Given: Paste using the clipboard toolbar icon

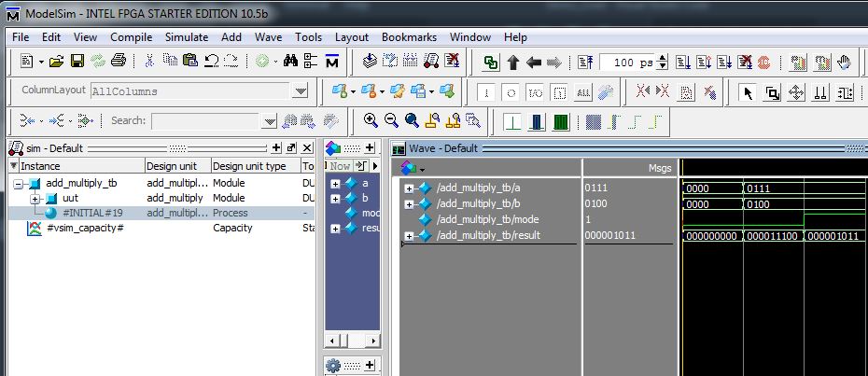Looking at the screenshot, I should 190,61.
